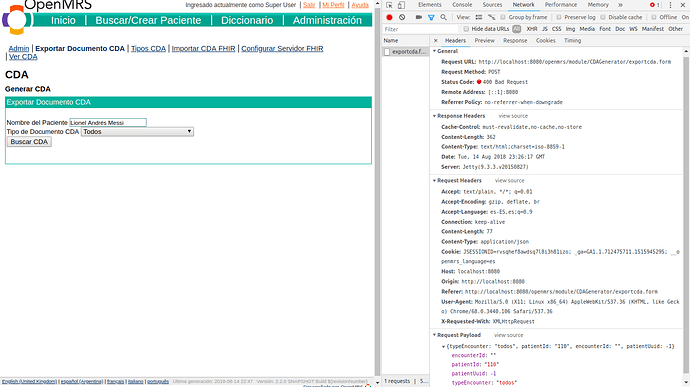The width and height of the screenshot is (690, 387).
Task: Open the Cookies tab
Action: (x=546, y=41)
